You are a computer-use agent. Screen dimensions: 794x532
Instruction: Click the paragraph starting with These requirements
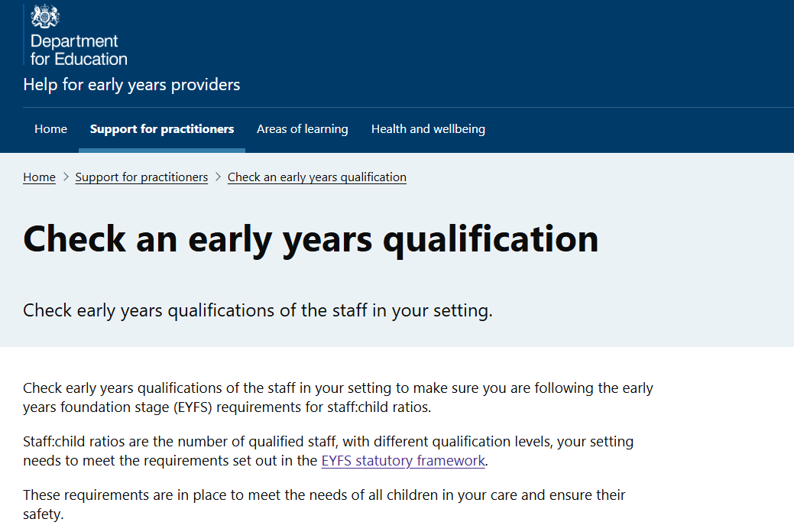pos(324,504)
